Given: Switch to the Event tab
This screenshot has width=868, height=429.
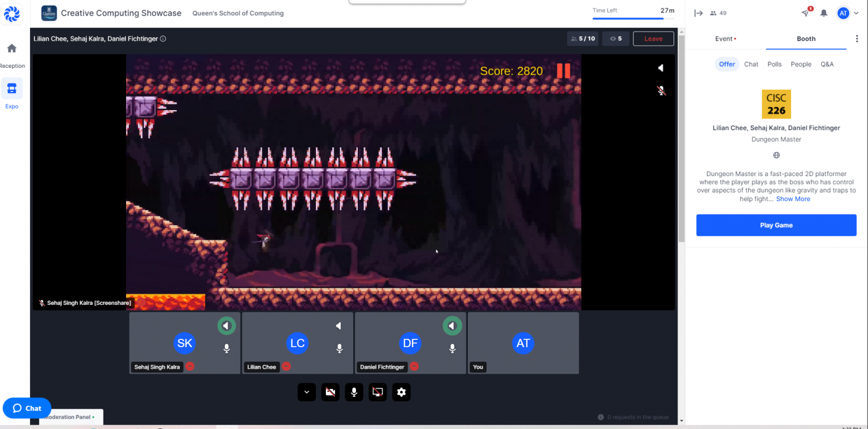Looking at the screenshot, I should point(725,39).
